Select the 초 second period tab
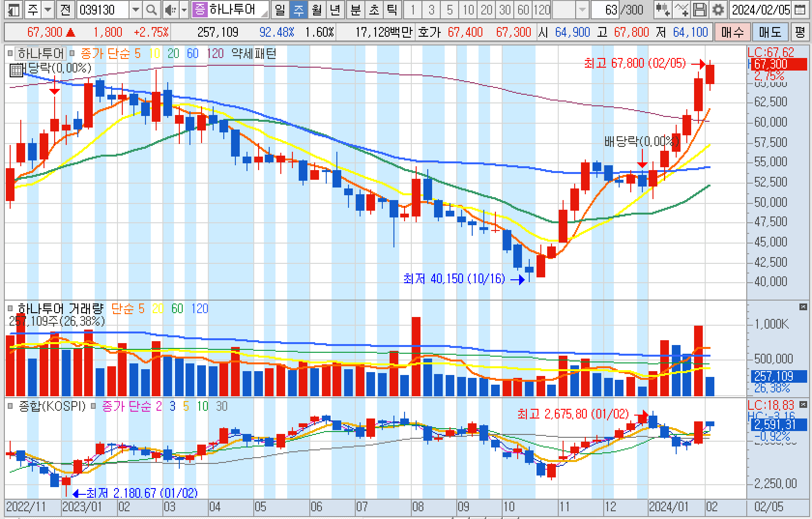812x519 pixels. [x=374, y=10]
